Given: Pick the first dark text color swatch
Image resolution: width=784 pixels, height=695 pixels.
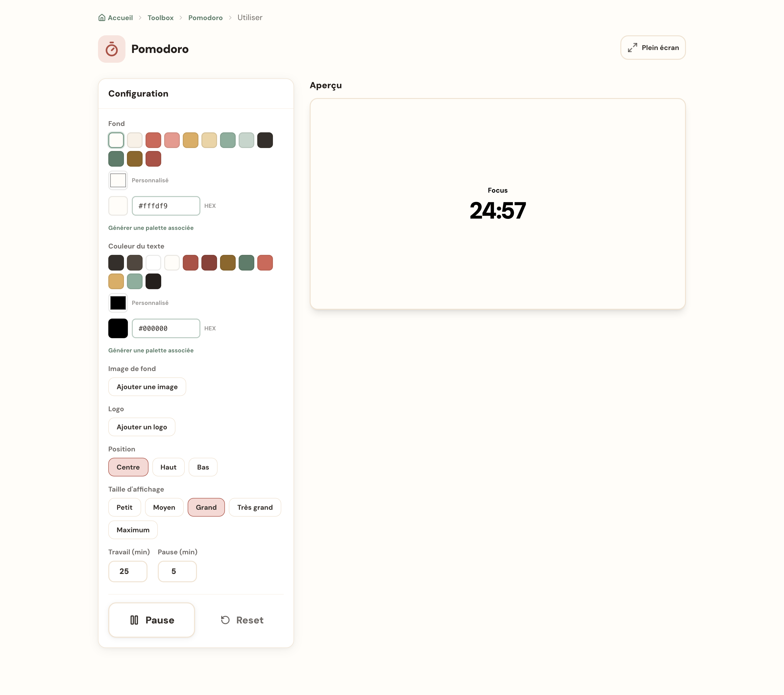Looking at the screenshot, I should click(x=116, y=263).
